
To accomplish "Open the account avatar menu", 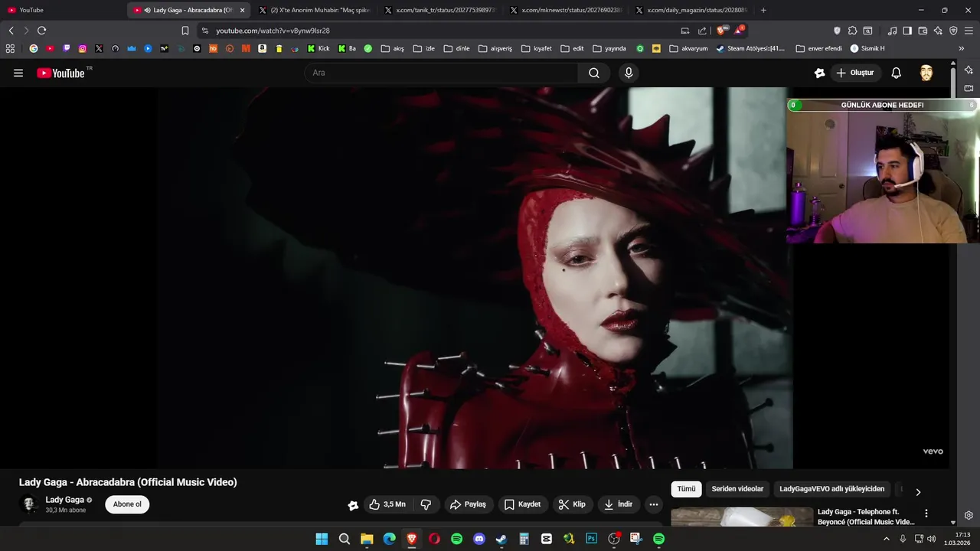I will coord(926,73).
